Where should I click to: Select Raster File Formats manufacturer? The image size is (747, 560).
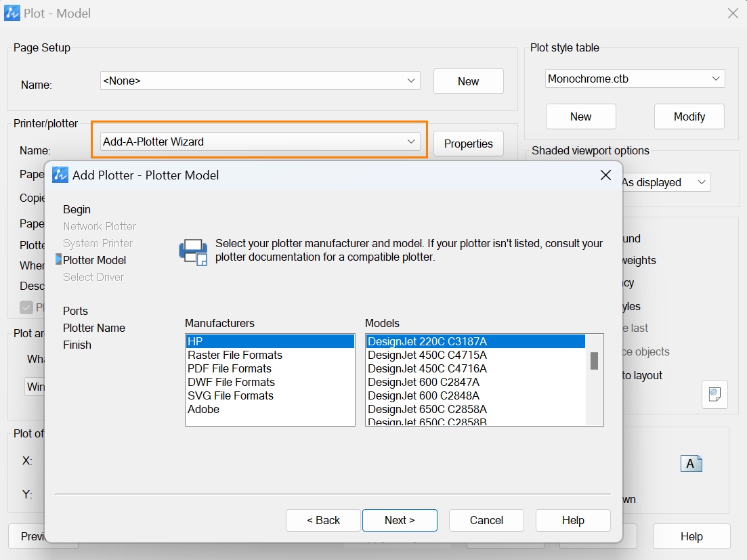270,356
